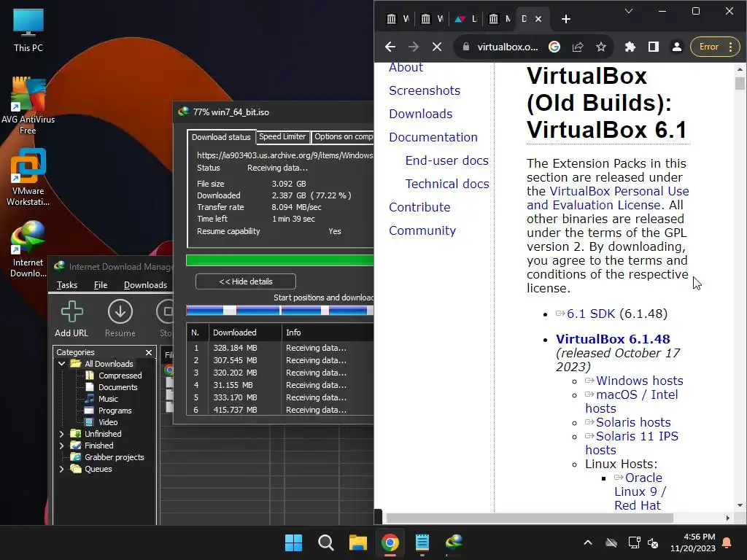Click Hide details button
Screen dimensions: 747x560
click(x=246, y=281)
